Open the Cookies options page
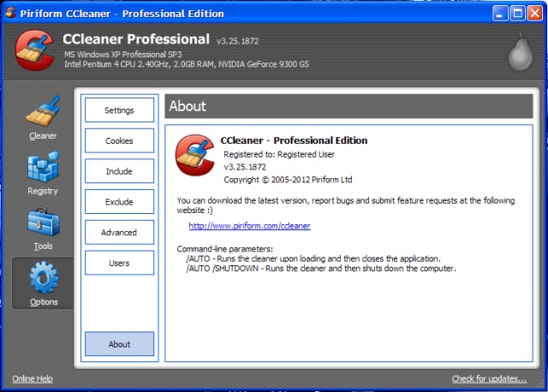Image resolution: width=548 pixels, height=392 pixels. pyautogui.click(x=119, y=140)
